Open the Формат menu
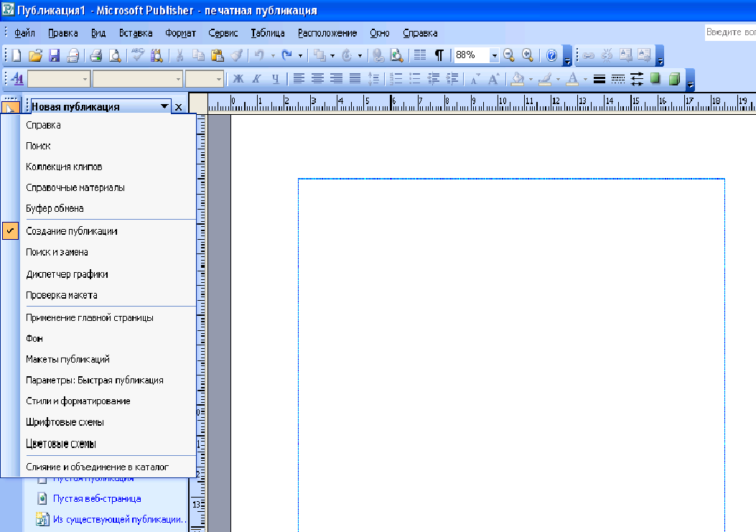The height and width of the screenshot is (532, 756). pyautogui.click(x=180, y=33)
